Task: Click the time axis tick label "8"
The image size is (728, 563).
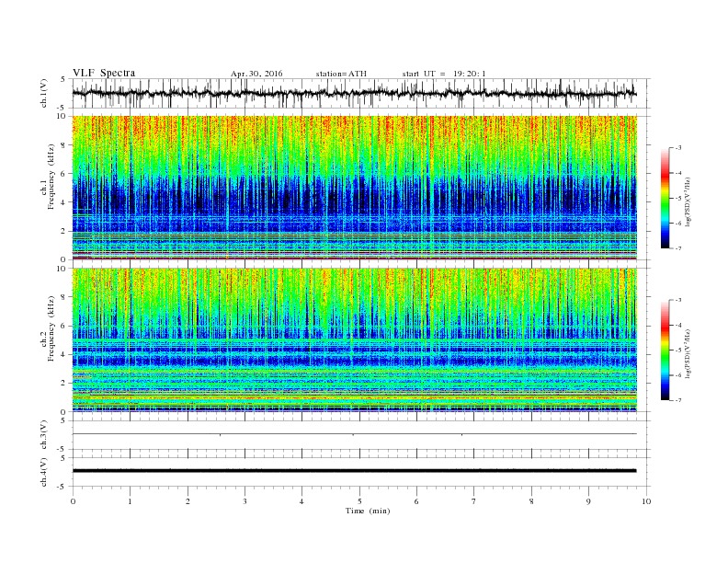Action: [x=531, y=501]
